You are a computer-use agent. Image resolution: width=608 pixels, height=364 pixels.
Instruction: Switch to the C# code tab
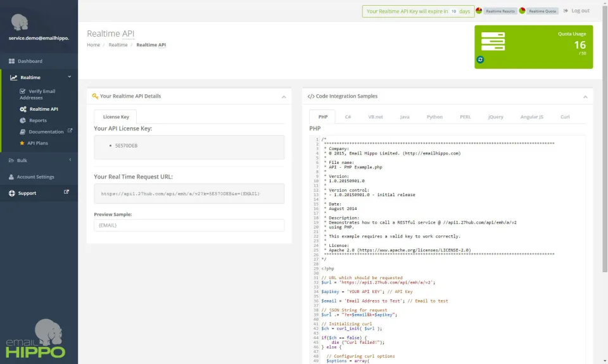(348, 116)
